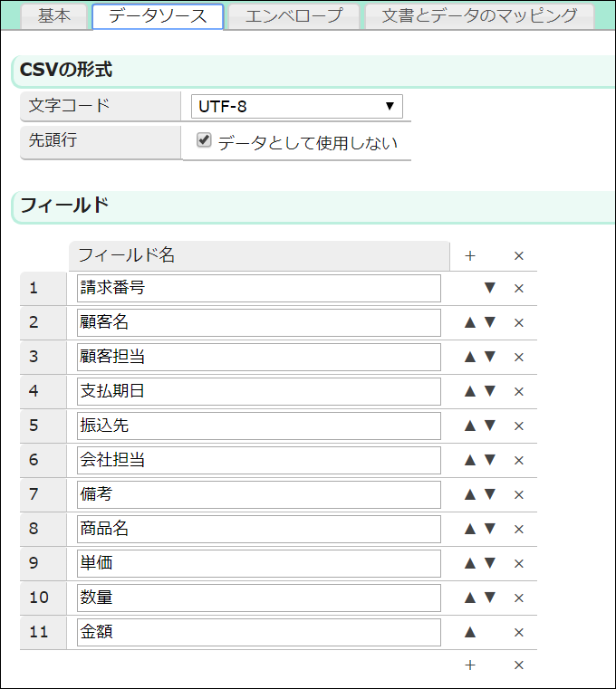Click the 単価 field name input
Image resolution: width=616 pixels, height=689 pixels.
point(259,563)
